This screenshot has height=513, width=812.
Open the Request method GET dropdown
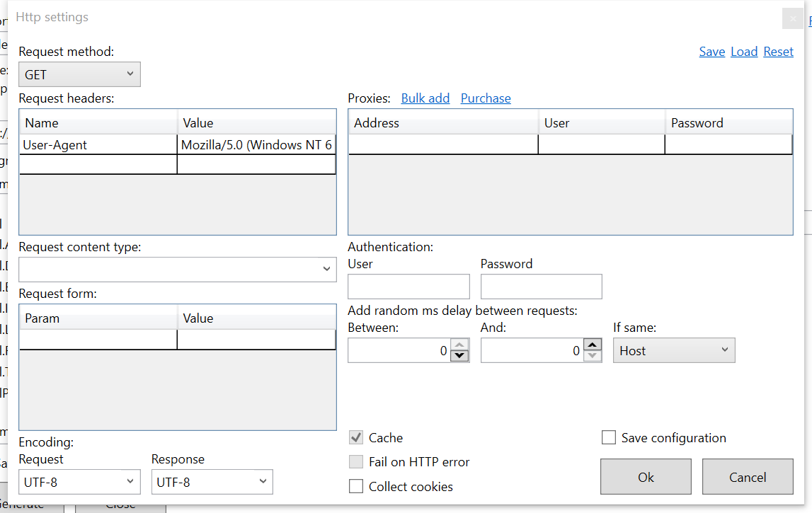[79, 74]
